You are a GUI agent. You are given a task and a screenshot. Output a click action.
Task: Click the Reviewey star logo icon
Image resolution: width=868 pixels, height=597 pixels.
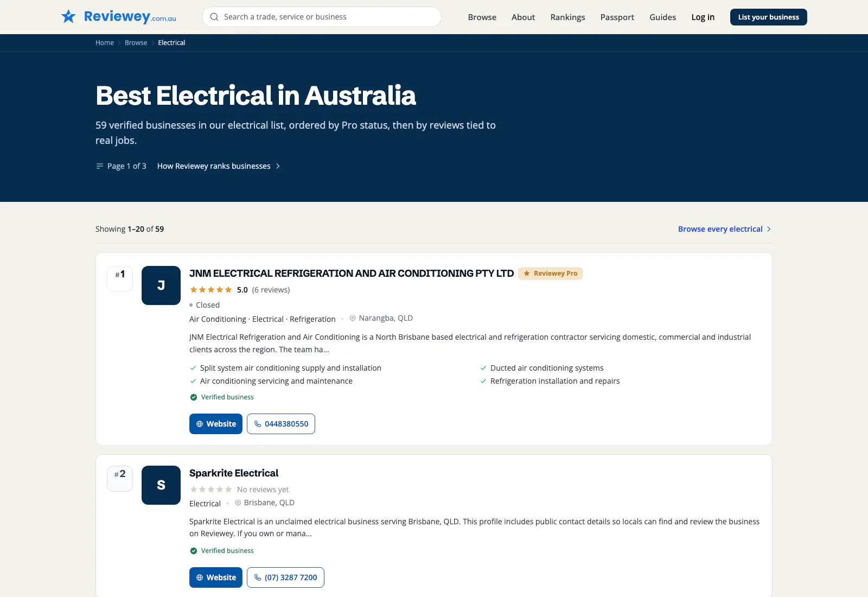[68, 16]
